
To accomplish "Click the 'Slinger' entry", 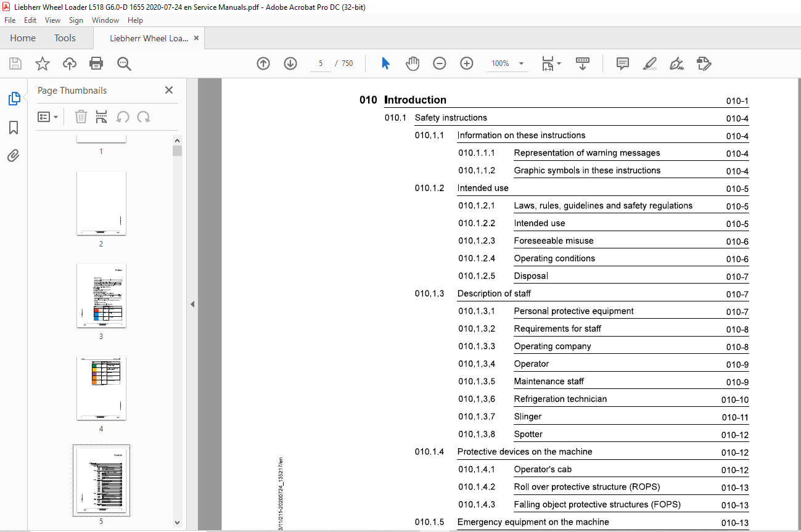I will pos(528,417).
